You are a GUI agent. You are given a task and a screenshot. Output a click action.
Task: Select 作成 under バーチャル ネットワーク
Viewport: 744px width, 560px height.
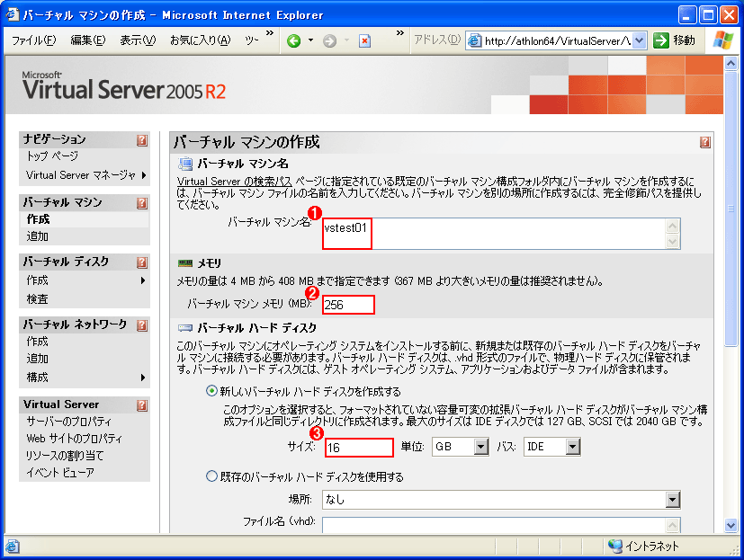(x=38, y=342)
